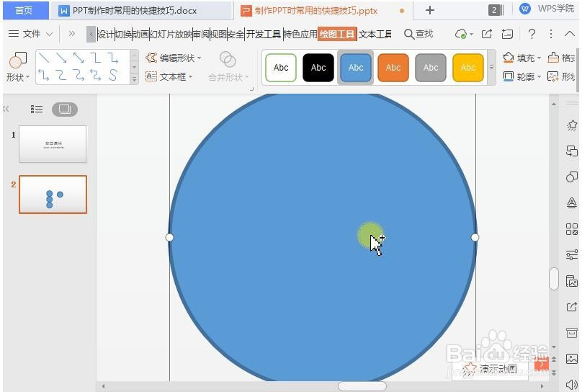Expand the line shapes gallery arrow

click(x=135, y=79)
